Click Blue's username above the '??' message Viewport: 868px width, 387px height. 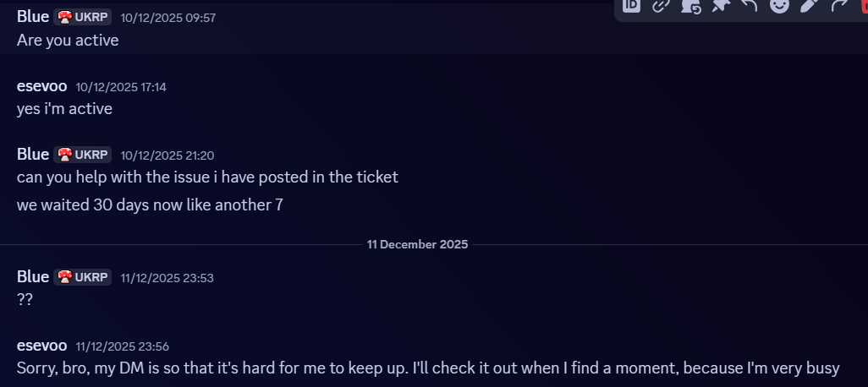pyautogui.click(x=33, y=276)
